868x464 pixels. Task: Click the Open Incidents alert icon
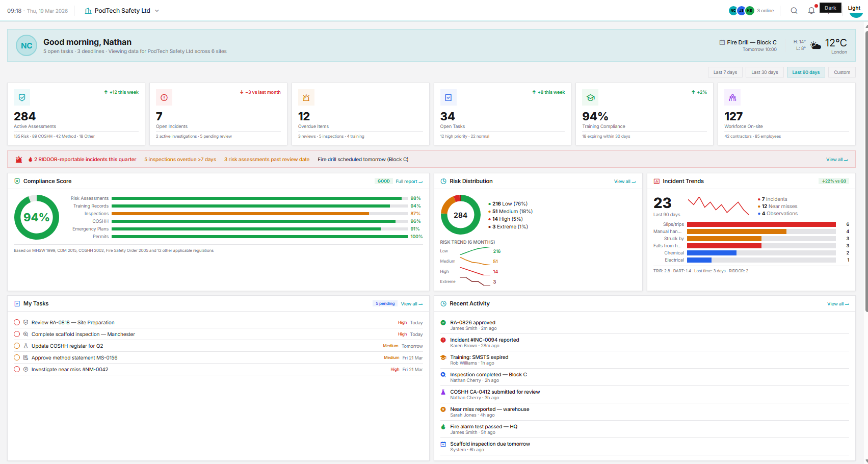click(x=164, y=97)
